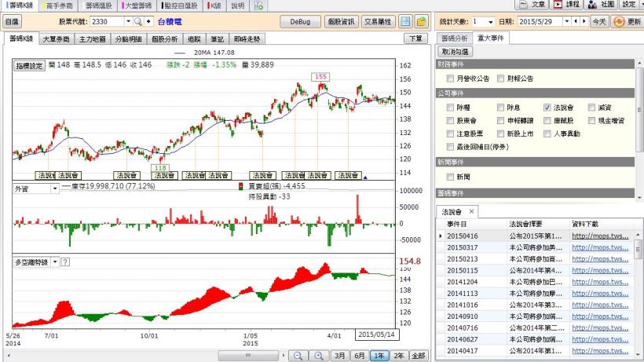644x362 pixels.
Task: Toggle 月營收公告 checkbox
Action: pos(450,79)
